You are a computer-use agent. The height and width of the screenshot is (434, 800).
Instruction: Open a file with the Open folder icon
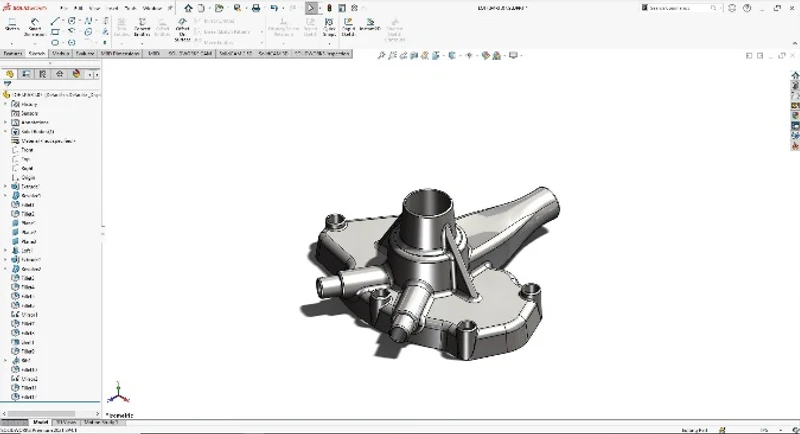pos(219,8)
